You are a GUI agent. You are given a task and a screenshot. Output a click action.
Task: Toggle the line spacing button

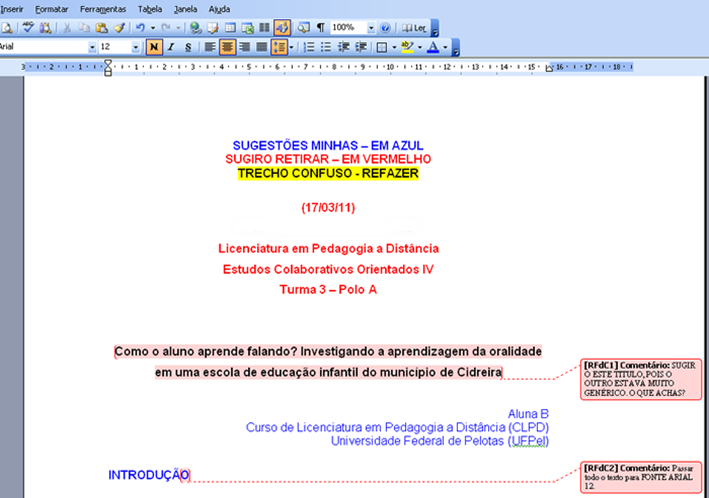279,47
